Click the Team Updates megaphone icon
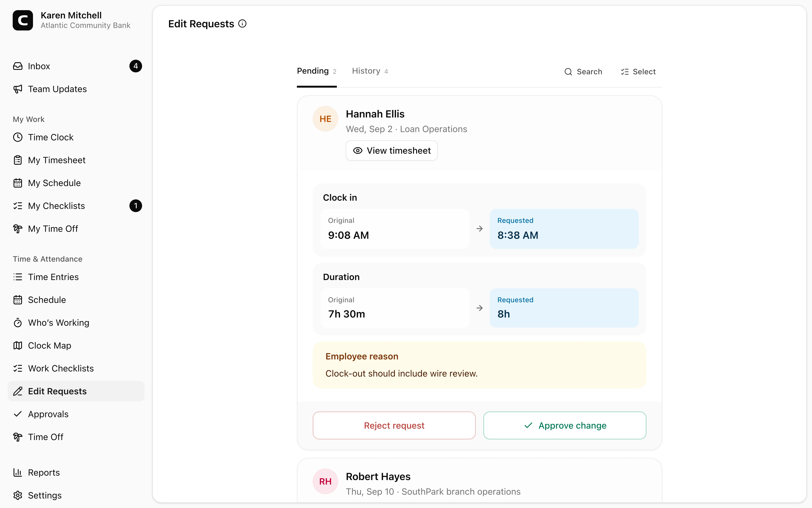Screen dimensions: 812x508 (18, 89)
